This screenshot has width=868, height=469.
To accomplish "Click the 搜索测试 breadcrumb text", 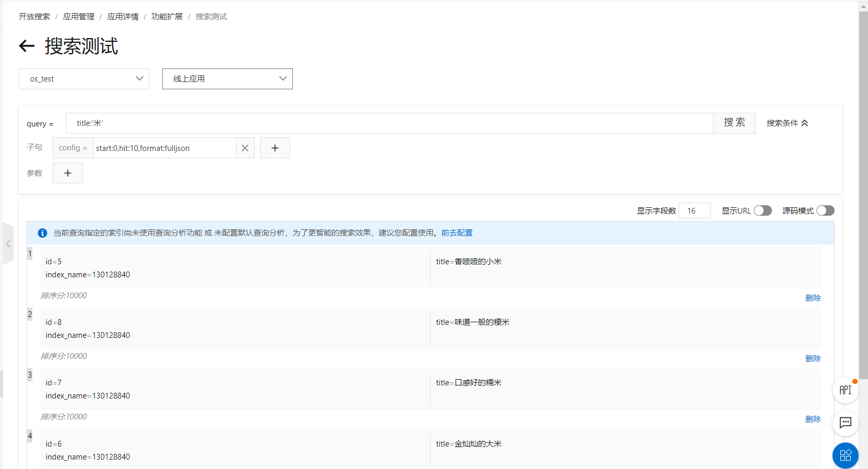I will tap(211, 17).
